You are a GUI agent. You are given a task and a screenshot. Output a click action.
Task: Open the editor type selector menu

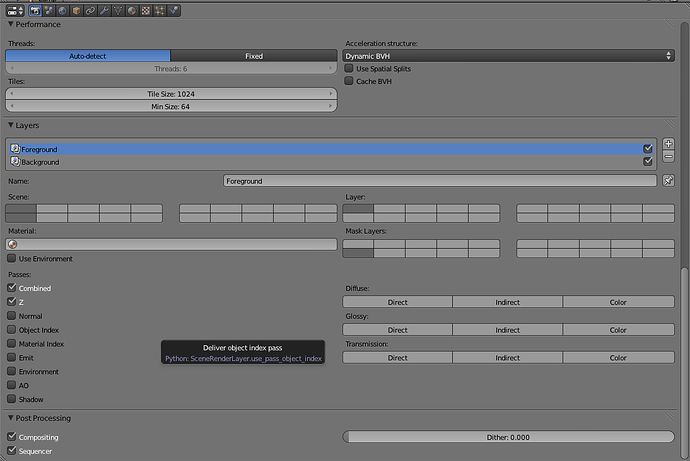coord(15,11)
